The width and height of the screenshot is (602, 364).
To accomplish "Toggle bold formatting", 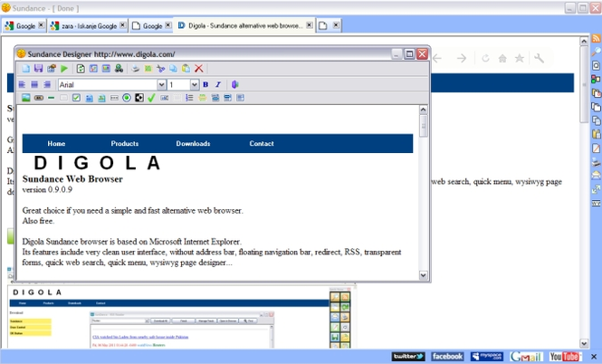I will (x=205, y=84).
